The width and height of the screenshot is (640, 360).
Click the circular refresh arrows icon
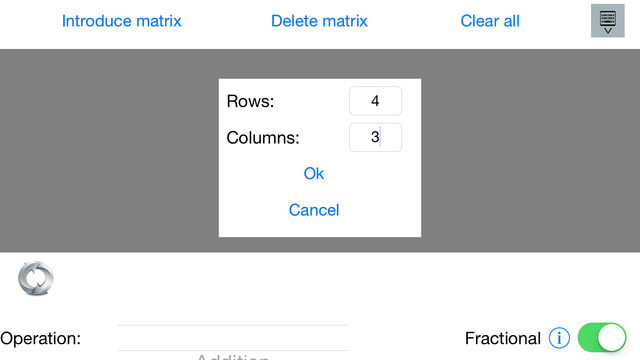pos(36,278)
